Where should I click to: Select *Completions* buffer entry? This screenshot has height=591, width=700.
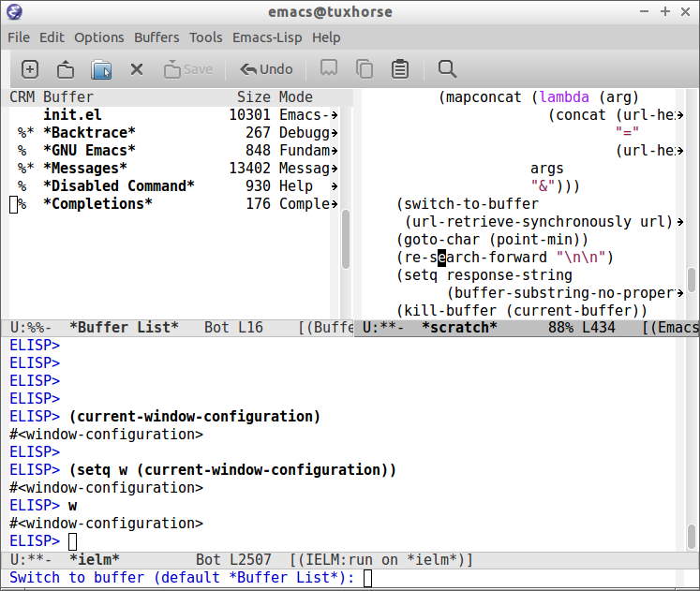coord(97,204)
